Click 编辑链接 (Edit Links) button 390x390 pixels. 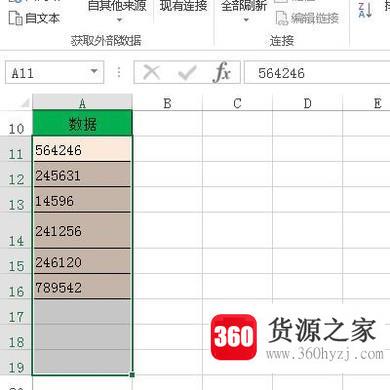[x=307, y=18]
